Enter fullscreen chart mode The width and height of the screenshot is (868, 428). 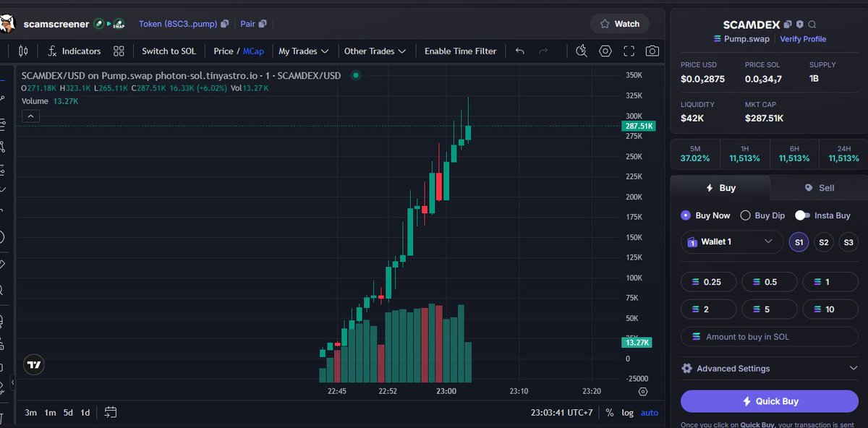[629, 51]
